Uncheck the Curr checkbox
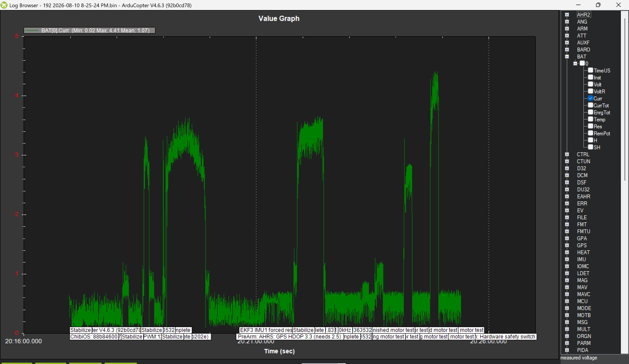Screen dimensions: 629x364 [x=590, y=98]
